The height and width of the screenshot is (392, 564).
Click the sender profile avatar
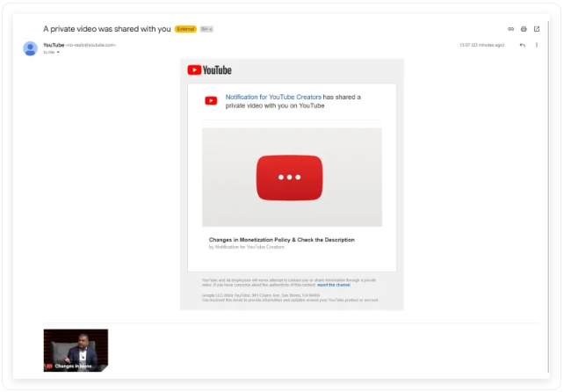[30, 48]
